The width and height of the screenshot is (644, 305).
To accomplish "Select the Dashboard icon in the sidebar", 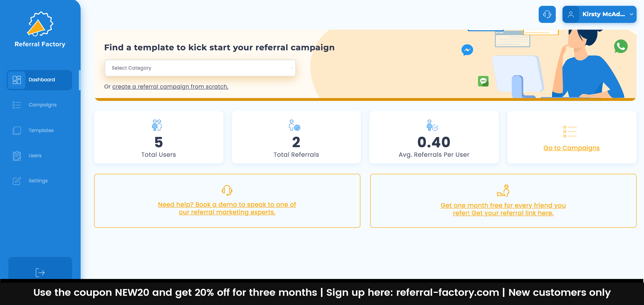I will [17, 80].
